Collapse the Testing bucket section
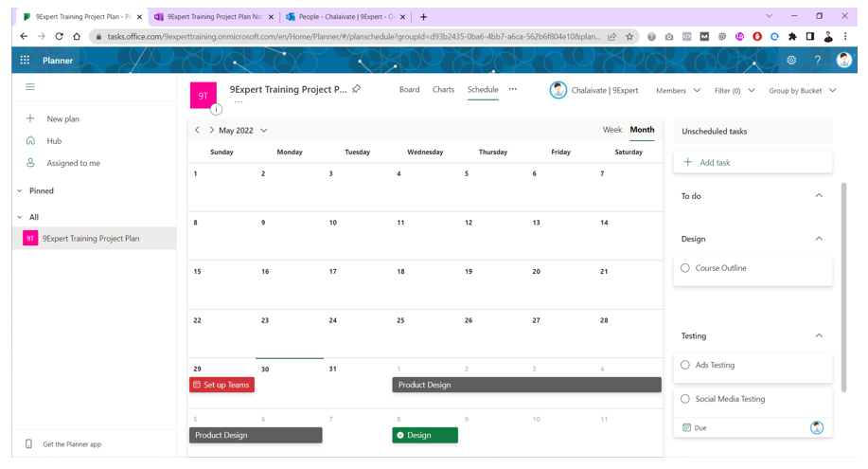The image size is (868, 469). click(x=819, y=335)
